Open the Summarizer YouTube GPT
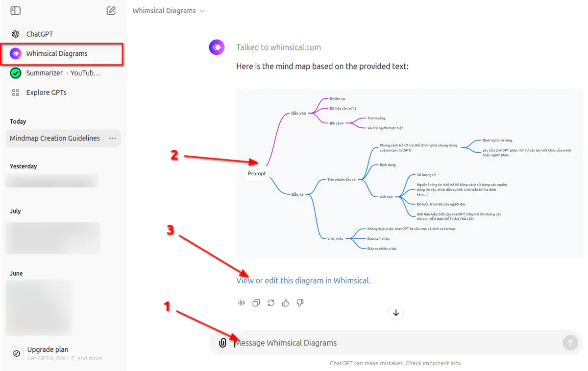 [54, 72]
